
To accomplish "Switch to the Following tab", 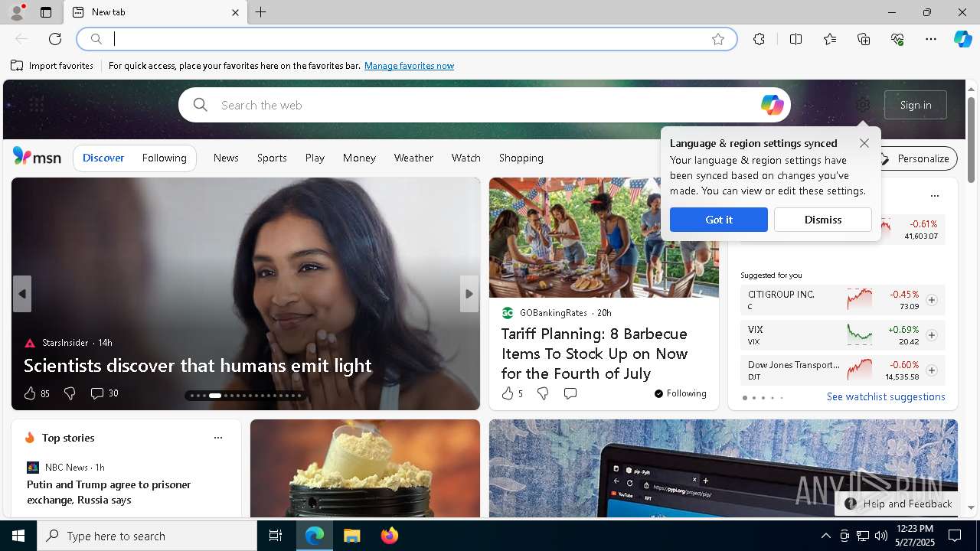I will click(164, 158).
